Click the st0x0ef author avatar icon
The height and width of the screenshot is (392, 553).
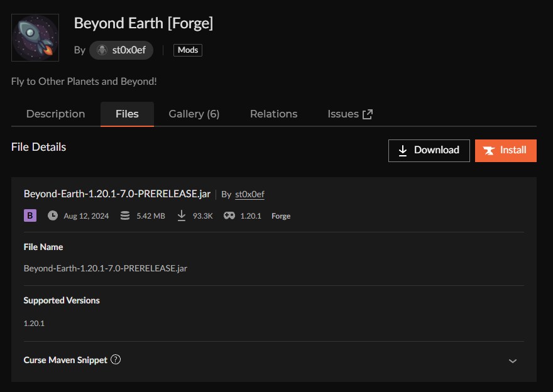click(101, 50)
